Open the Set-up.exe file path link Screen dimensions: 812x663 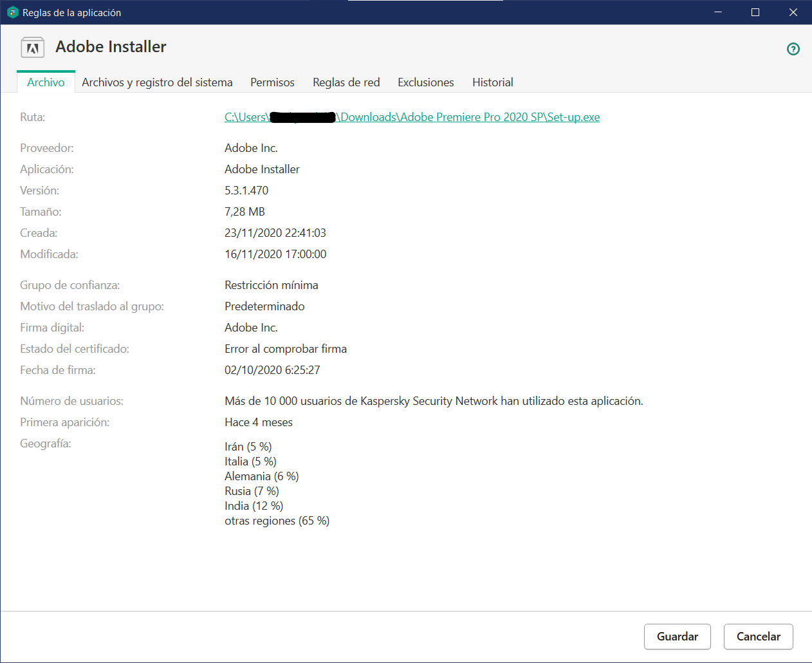(x=412, y=117)
